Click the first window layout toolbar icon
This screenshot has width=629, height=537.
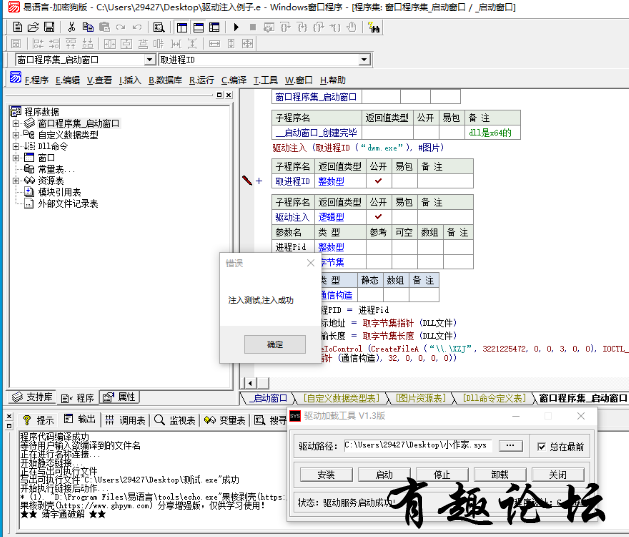click(x=182, y=27)
